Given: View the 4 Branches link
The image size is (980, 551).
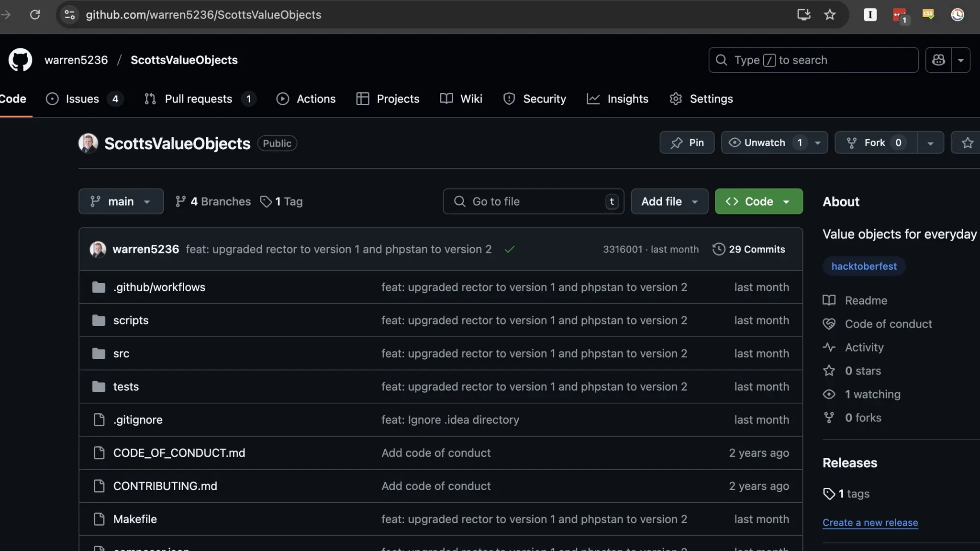Looking at the screenshot, I should [x=213, y=201].
